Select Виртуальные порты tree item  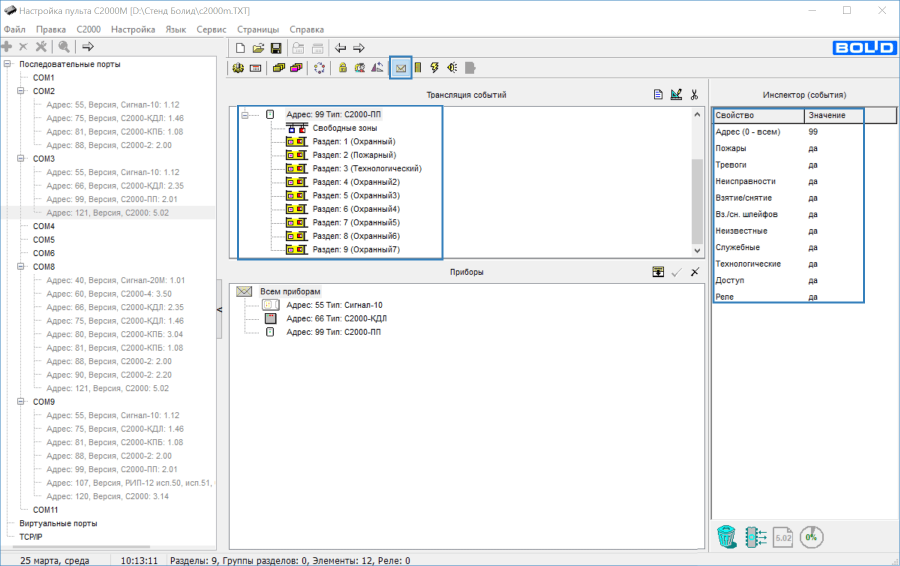[58, 524]
